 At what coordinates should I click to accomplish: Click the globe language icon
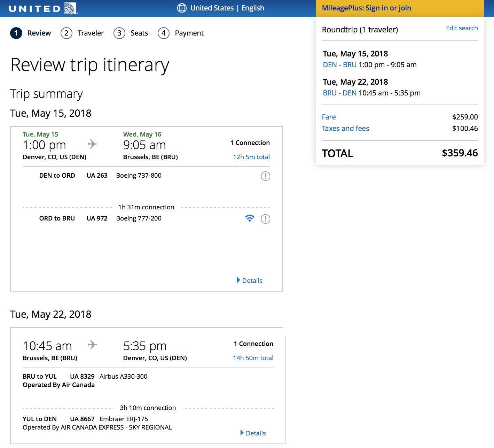tap(182, 8)
